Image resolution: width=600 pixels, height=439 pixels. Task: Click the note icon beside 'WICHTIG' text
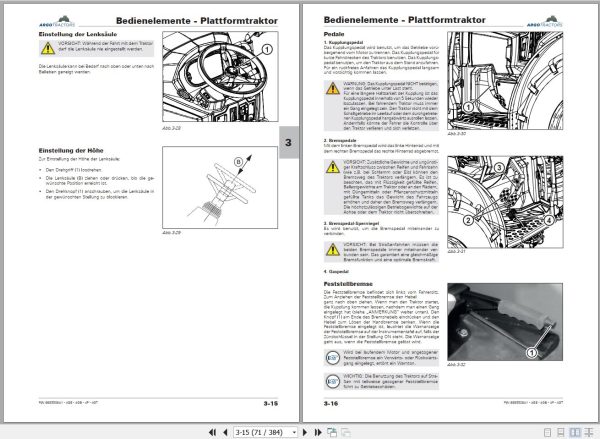click(x=333, y=381)
